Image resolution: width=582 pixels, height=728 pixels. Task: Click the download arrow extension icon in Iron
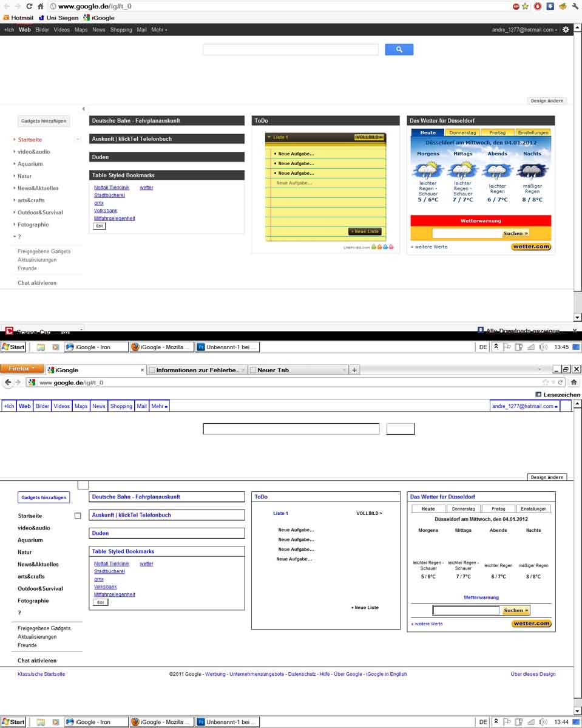point(550,6)
